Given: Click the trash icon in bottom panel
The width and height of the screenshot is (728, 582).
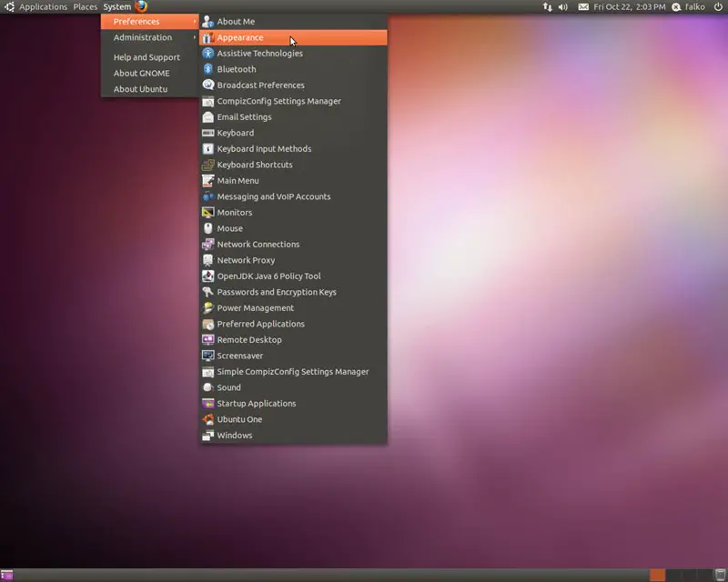Looking at the screenshot, I should click(721, 575).
